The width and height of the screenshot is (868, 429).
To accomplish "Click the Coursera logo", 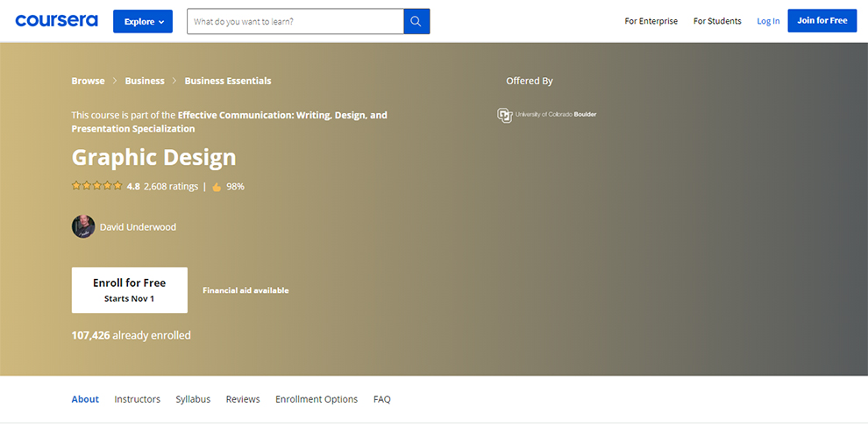I will (x=56, y=21).
